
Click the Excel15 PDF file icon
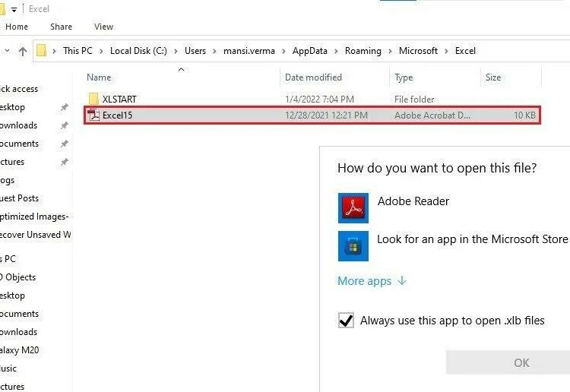pyautogui.click(x=93, y=115)
